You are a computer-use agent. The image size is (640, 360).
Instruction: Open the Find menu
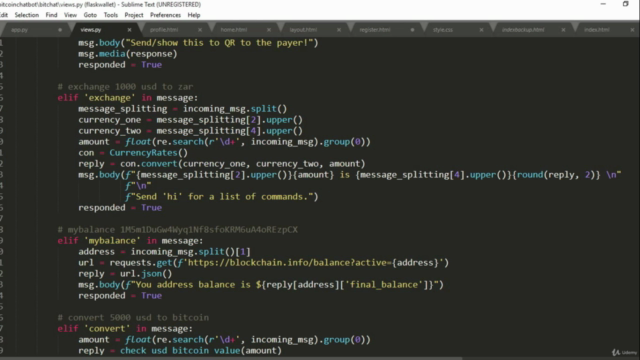tap(51, 15)
